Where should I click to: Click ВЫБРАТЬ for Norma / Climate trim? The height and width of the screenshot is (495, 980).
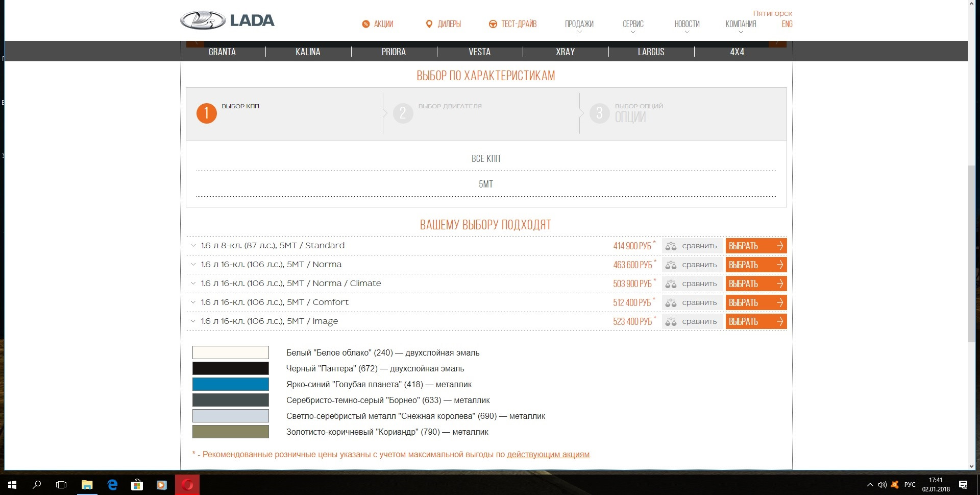tap(756, 284)
